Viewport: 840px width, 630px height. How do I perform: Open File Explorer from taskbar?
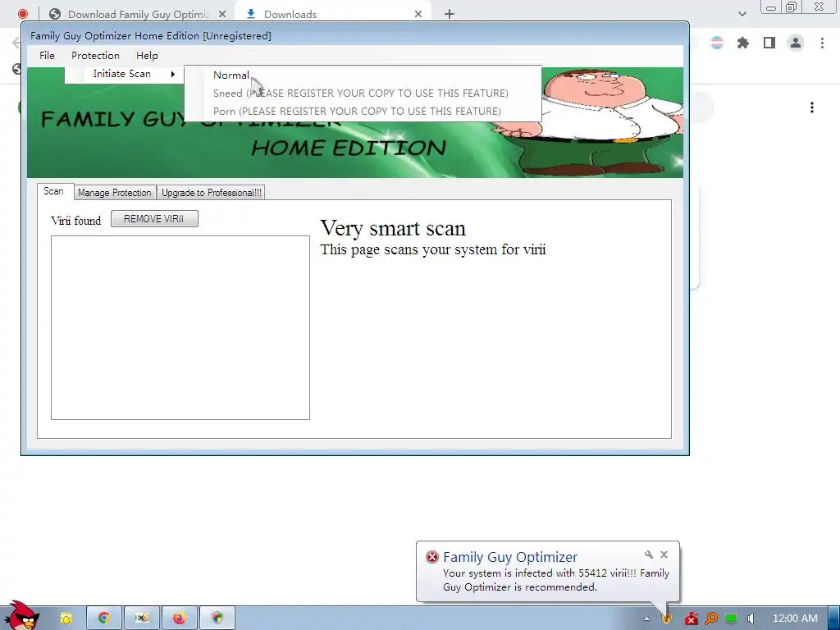(x=66, y=619)
